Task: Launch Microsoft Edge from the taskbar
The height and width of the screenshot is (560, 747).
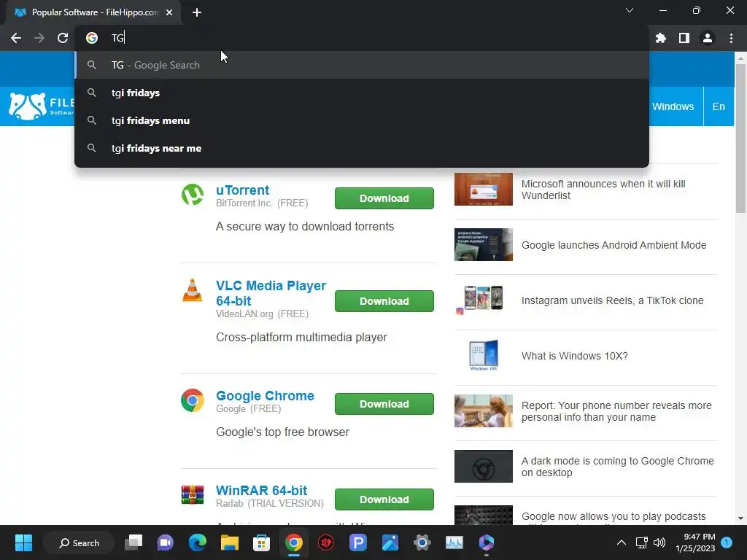Action: point(197,542)
